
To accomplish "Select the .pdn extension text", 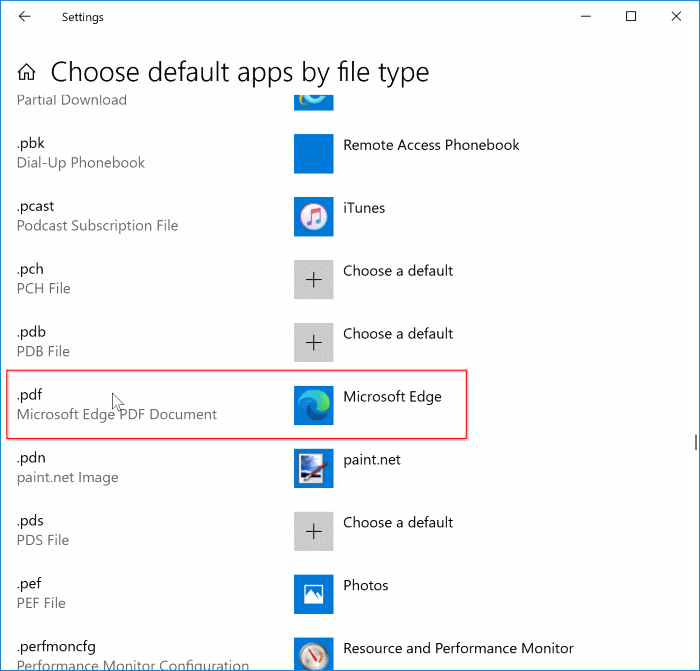I will (31, 458).
